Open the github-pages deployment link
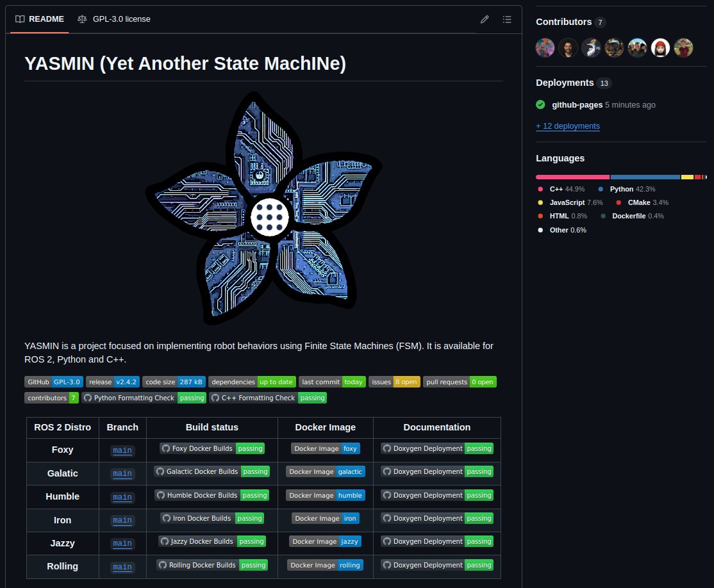The image size is (714, 588). (x=577, y=104)
